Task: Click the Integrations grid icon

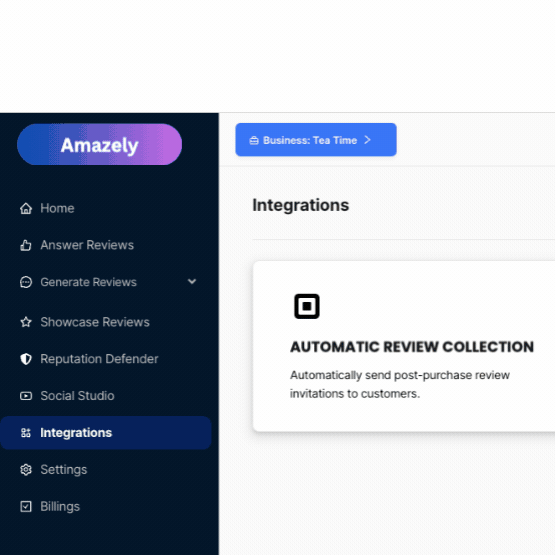Action: point(26,433)
